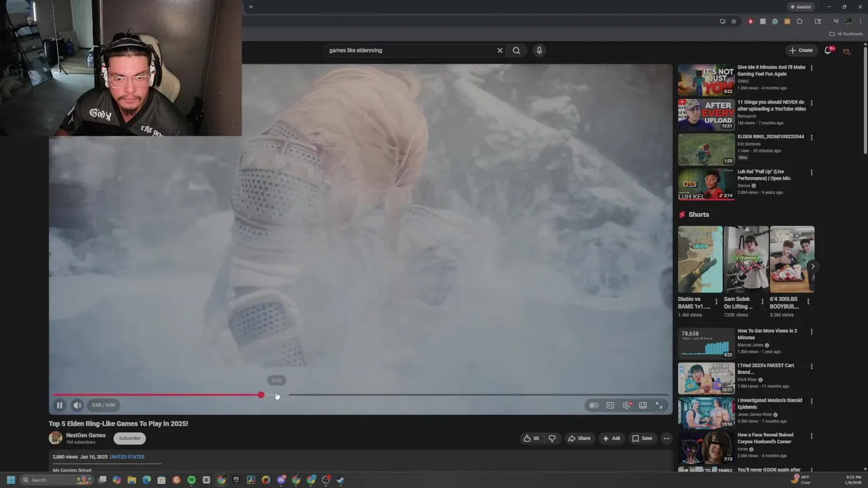Play 'Give Me 8 Minutes' video thumbnail
The image size is (868, 488).
706,80
